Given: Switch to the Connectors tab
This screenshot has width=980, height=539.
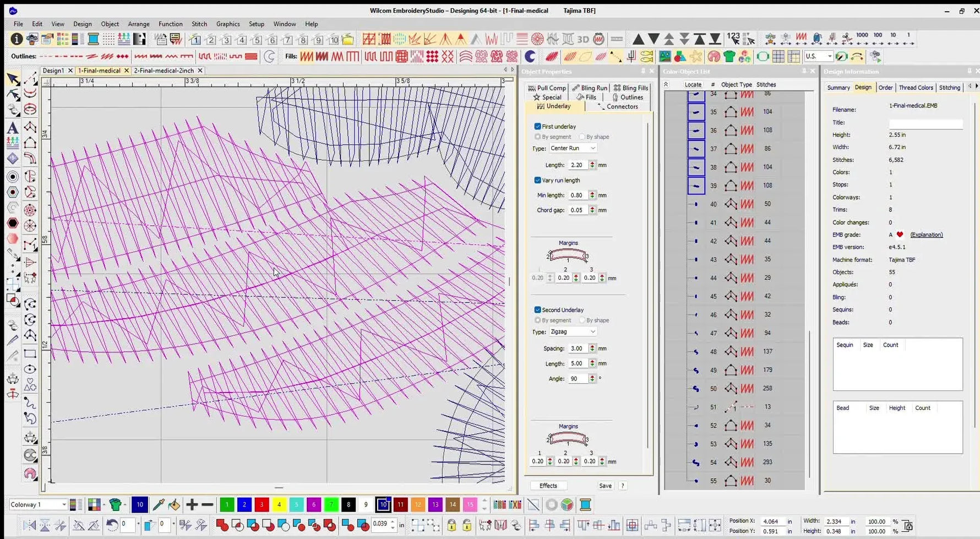Looking at the screenshot, I should tap(618, 106).
